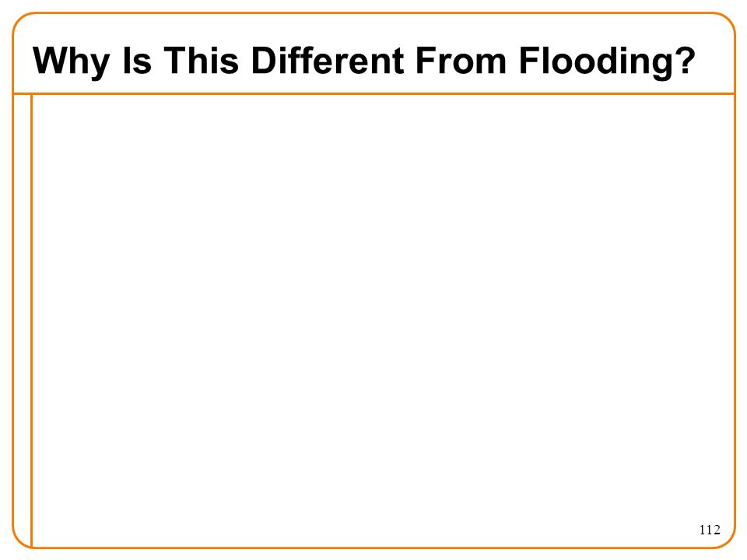Select the word "Flooding?" in the heading
The height and width of the screenshot is (560, 747).
click(608, 61)
